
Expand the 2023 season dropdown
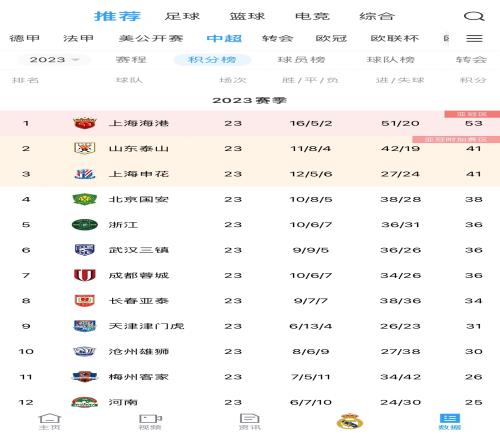click(x=54, y=60)
